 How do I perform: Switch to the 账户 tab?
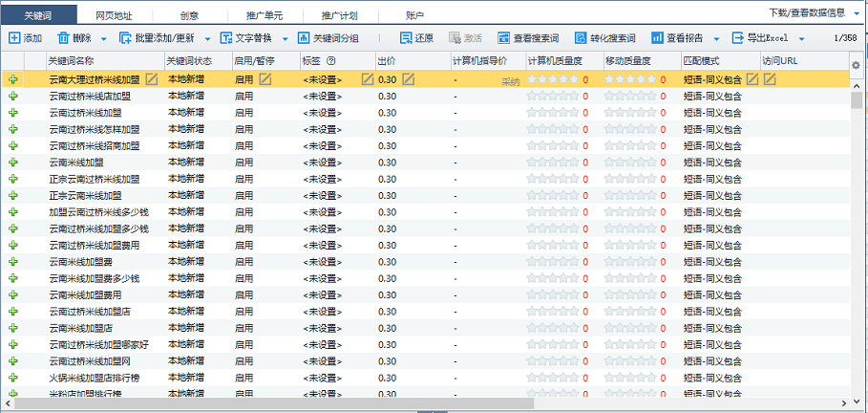(415, 15)
